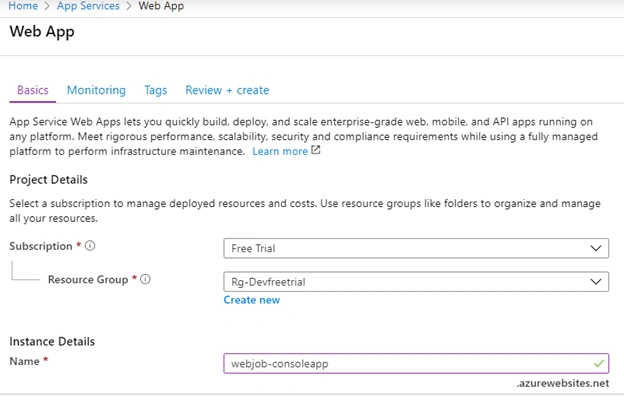The height and width of the screenshot is (400, 624).
Task: Click the Web App breadcrumb item
Action: (161, 6)
